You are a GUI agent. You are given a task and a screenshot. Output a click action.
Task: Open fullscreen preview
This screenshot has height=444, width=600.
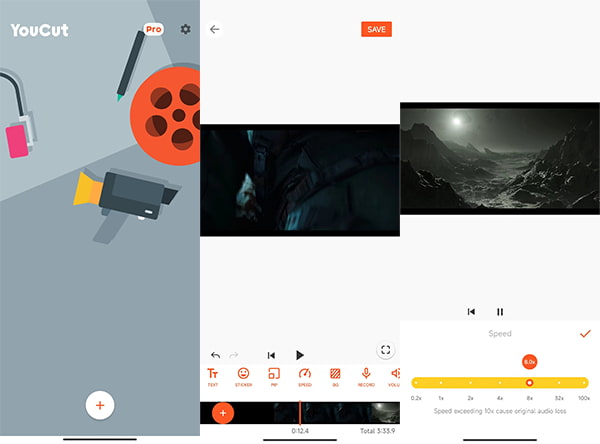point(385,349)
